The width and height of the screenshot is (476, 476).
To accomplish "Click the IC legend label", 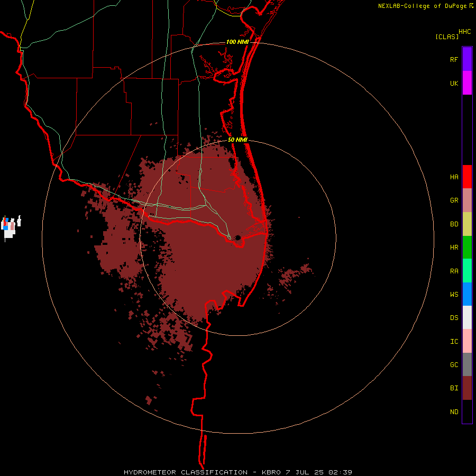I will [x=454, y=342].
